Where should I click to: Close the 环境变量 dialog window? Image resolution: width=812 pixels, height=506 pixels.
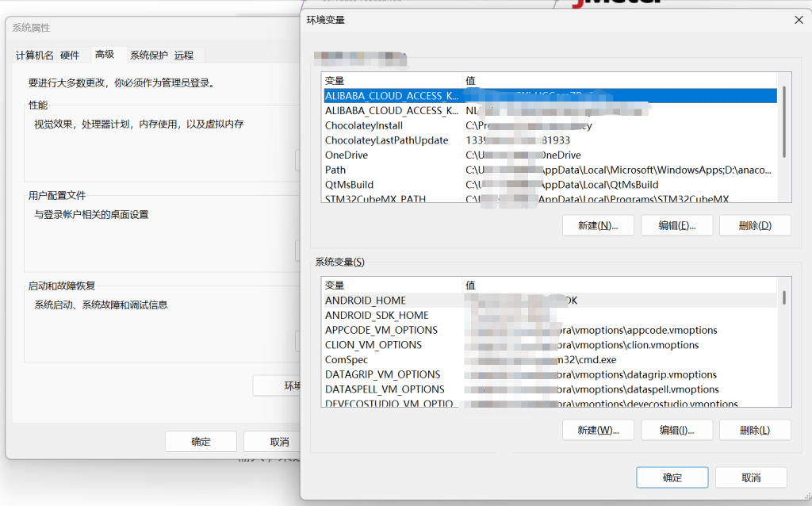tap(799, 20)
